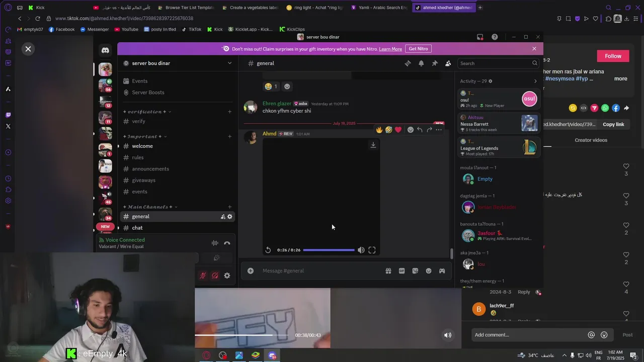Image resolution: width=644 pixels, height=362 pixels.
Task: Mute the TikTok video volume
Action: [x=447, y=335]
